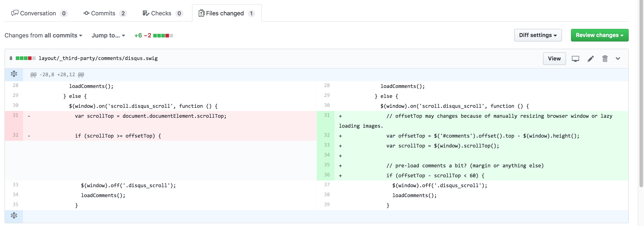The height and width of the screenshot is (226, 644).
Task: Click the pencil edit file icon
Action: click(x=591, y=59)
